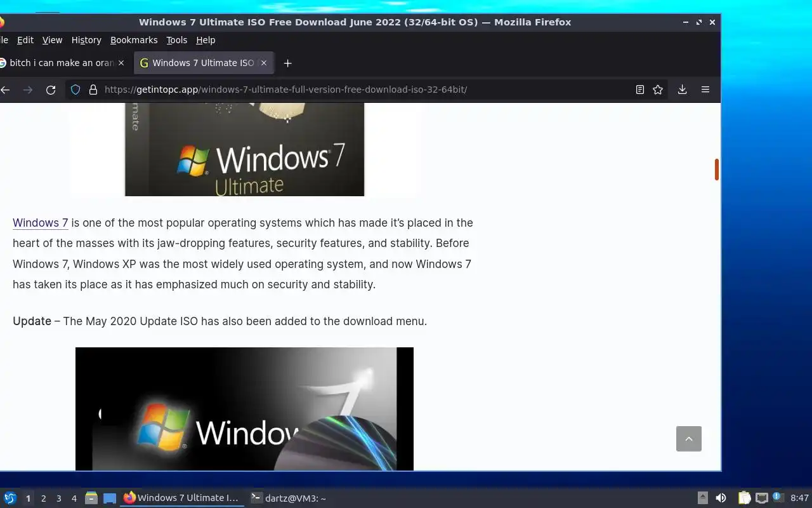Switch to workspace 4
This screenshot has height=508, width=812.
point(74,498)
